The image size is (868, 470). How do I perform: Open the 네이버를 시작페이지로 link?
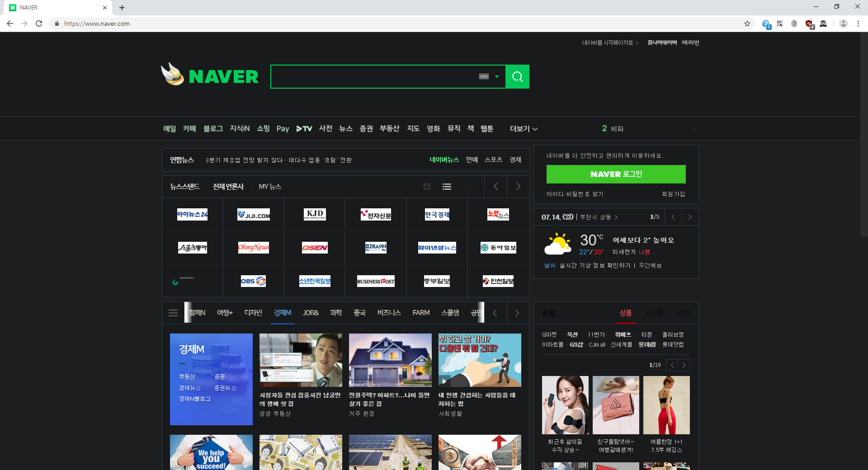(x=608, y=43)
